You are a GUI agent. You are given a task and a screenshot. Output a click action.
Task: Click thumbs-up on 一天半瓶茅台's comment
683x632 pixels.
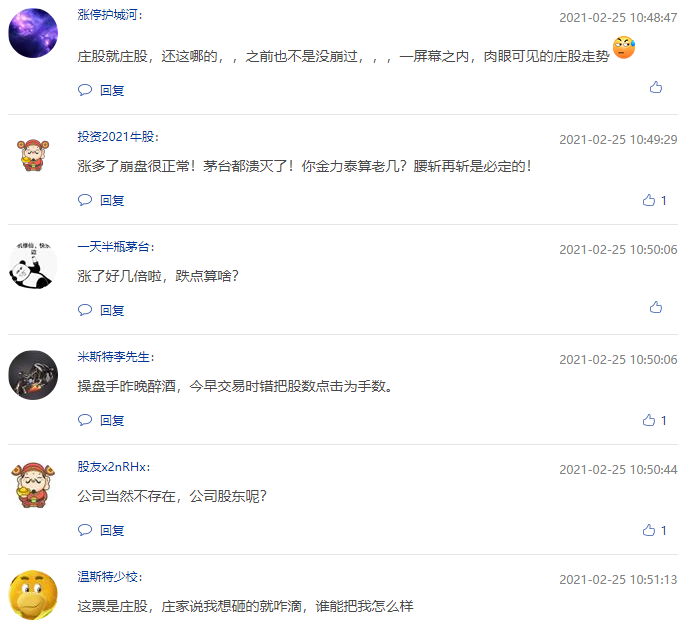click(x=656, y=308)
